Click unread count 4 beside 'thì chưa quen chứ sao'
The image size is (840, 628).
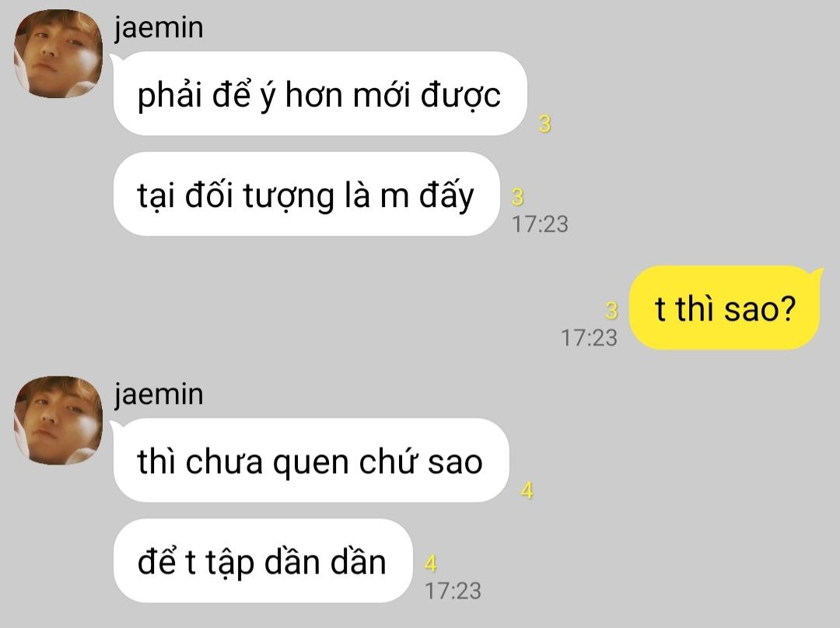[x=527, y=490]
